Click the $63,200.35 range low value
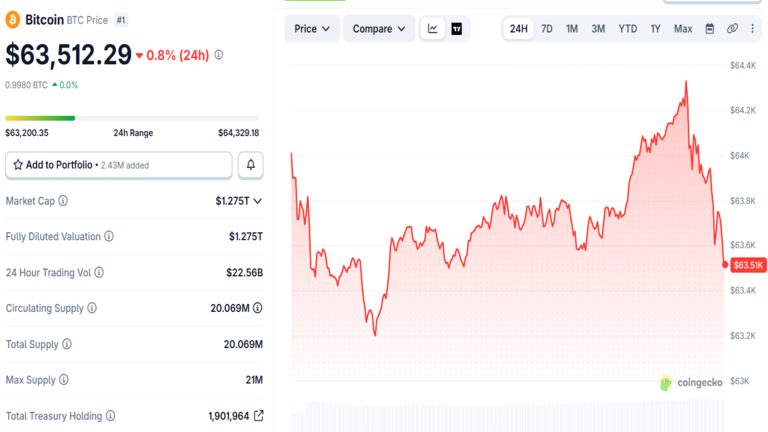768x432 pixels. coord(27,133)
